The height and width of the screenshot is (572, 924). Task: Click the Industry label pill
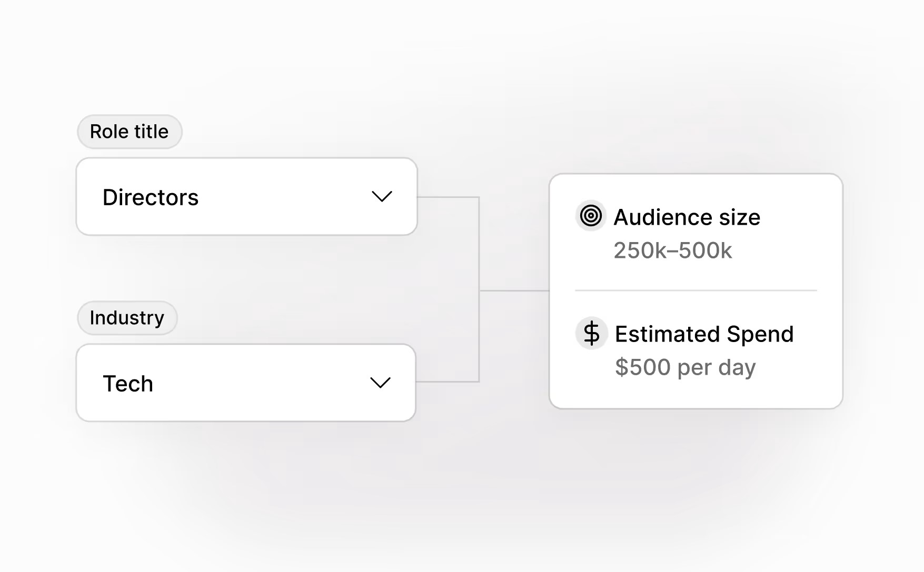(x=127, y=318)
